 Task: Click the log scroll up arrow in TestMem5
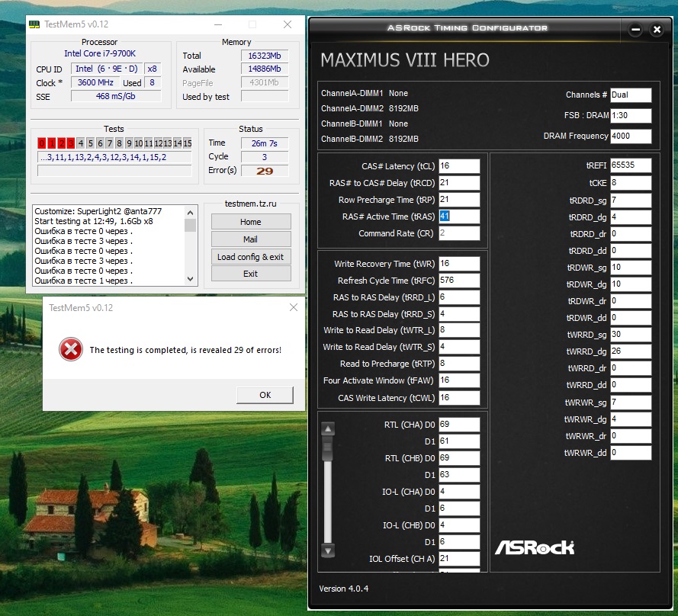coord(190,212)
